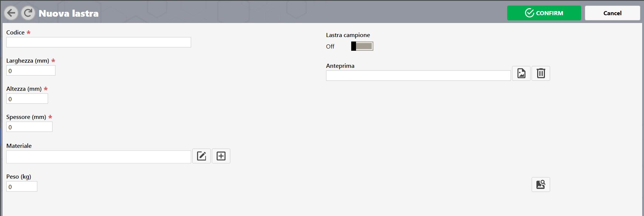The width and height of the screenshot is (644, 216).
Task: Confirm the new slab
Action: [x=544, y=13]
